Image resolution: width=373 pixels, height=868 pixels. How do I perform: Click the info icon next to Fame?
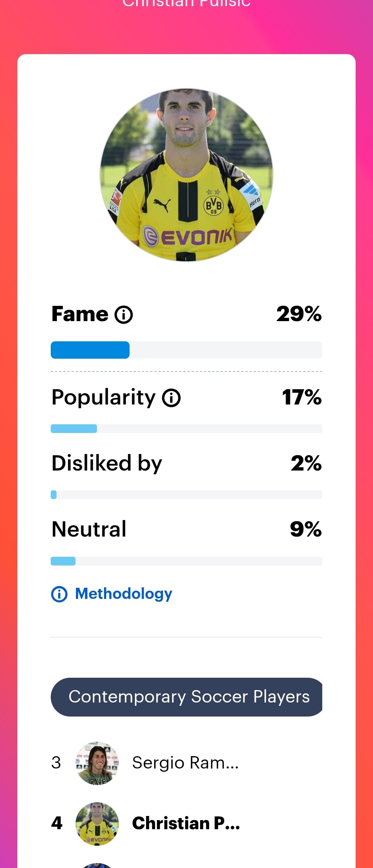coord(124,315)
